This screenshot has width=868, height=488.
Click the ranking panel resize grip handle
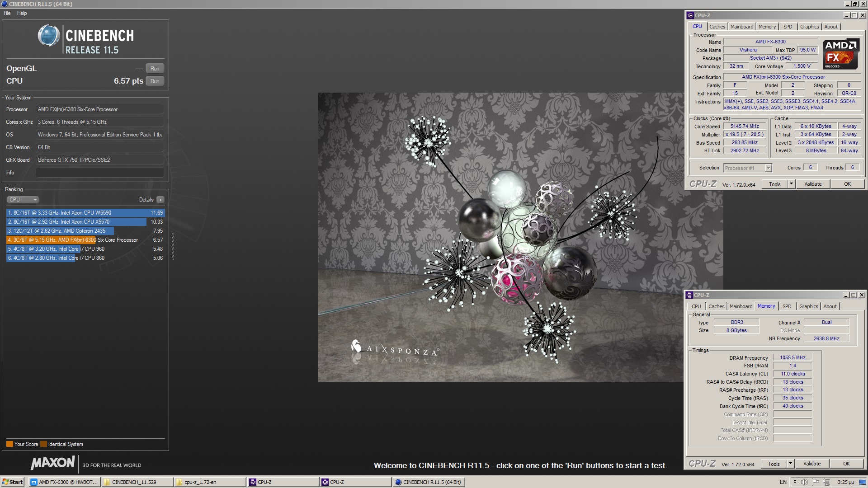(173, 246)
